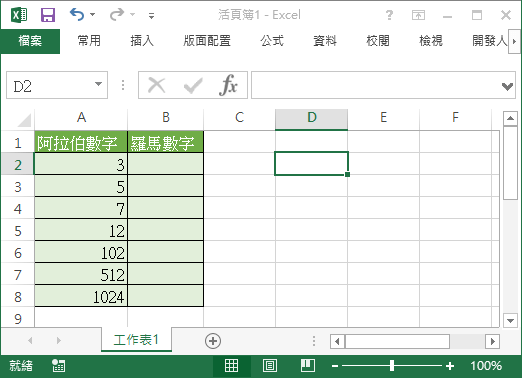Go to next sheet tab arrow
Screen dimensions: 522x378
click(59, 341)
